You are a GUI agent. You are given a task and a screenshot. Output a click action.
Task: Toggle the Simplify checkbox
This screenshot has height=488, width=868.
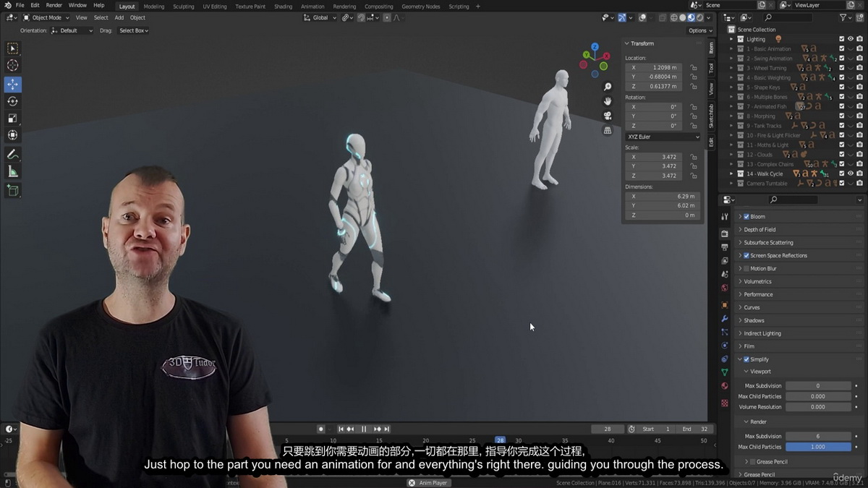point(746,359)
